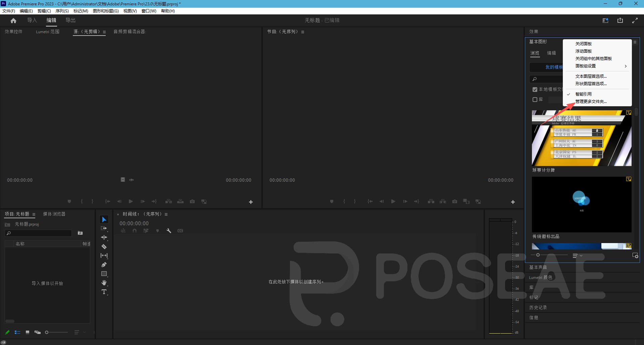
Task: Open Project panel menu icon
Action: [x=34, y=215]
